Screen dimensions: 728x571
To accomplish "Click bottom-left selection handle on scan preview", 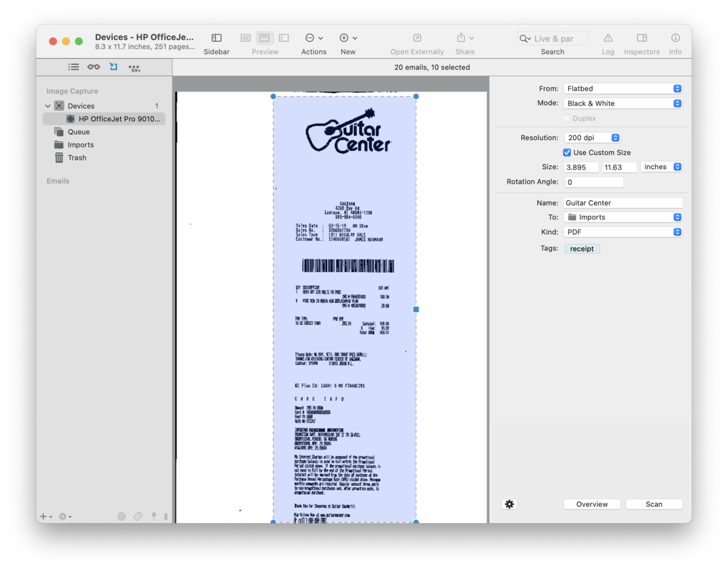I will [x=273, y=522].
